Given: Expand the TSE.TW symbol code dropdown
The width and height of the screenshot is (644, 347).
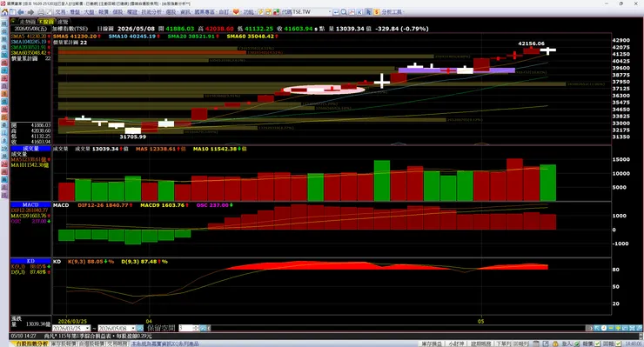Looking at the screenshot, I should 329,12.
